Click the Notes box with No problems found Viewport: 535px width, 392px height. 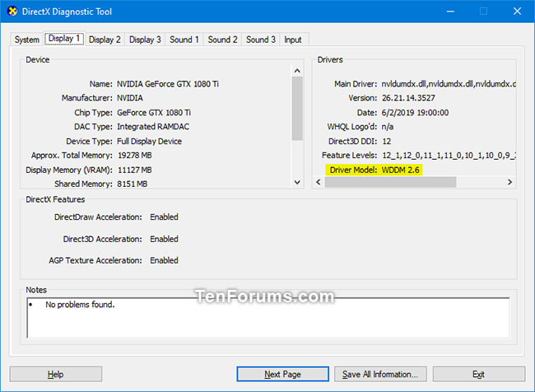[268, 318]
